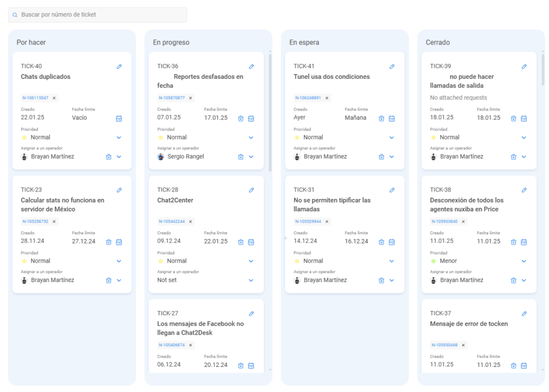Remove the assigned operator from TICK-31

click(x=381, y=280)
